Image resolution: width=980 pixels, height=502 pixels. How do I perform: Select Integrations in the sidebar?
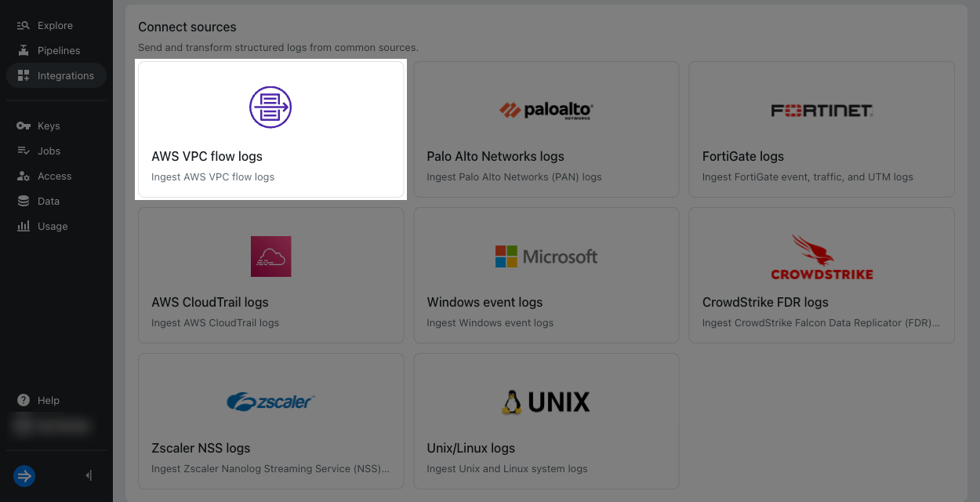click(x=66, y=75)
